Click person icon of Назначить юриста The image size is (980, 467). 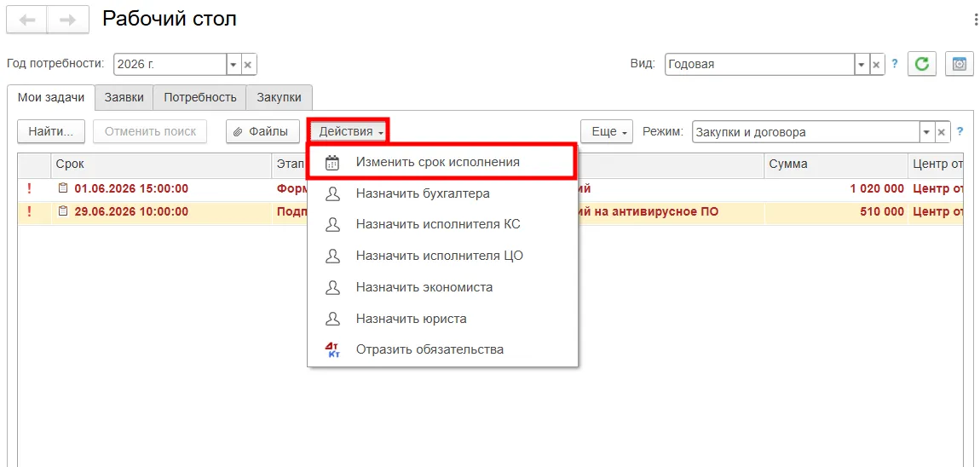333,319
